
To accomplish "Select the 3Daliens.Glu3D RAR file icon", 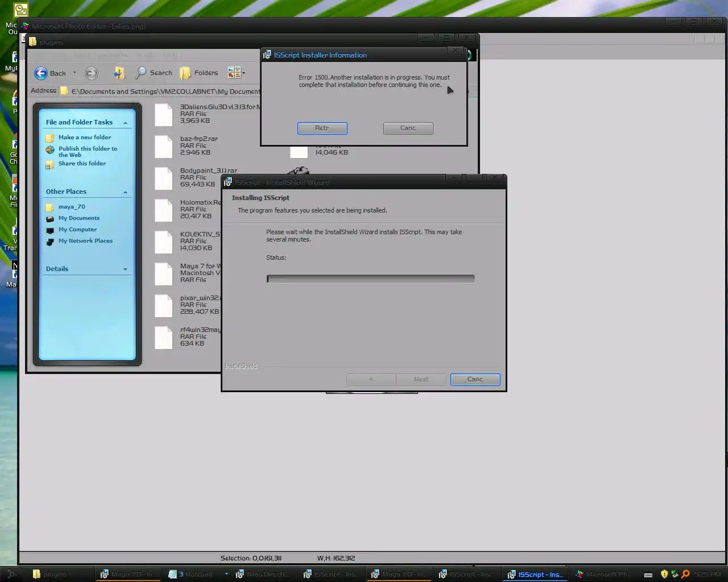I will pos(164,115).
